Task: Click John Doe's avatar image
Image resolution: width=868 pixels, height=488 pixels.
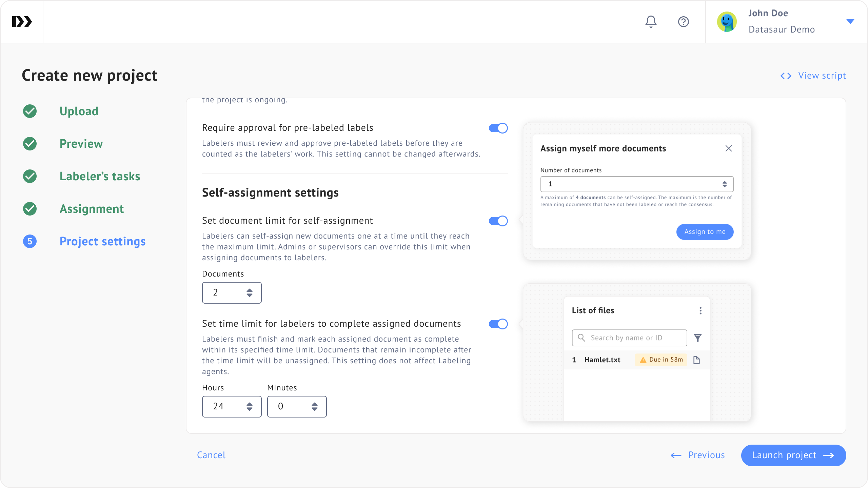Action: coord(727,22)
